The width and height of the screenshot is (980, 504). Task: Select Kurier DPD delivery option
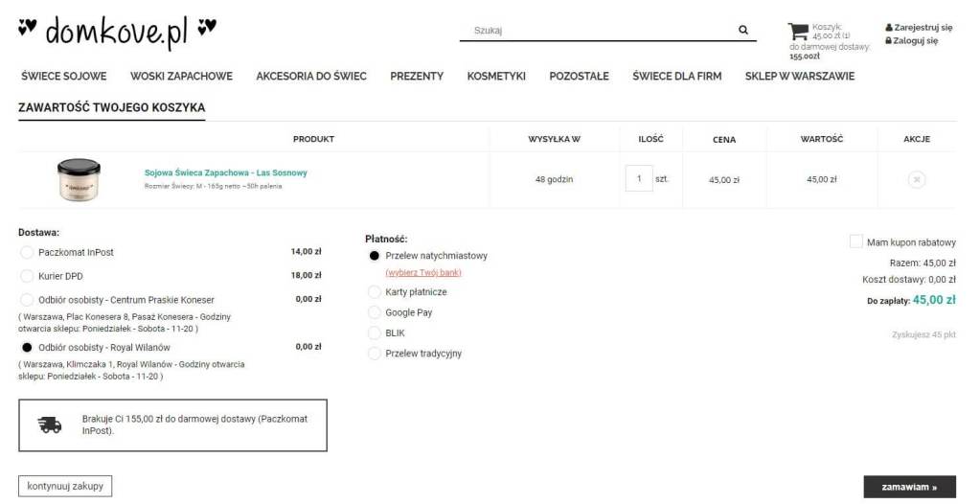tap(27, 275)
